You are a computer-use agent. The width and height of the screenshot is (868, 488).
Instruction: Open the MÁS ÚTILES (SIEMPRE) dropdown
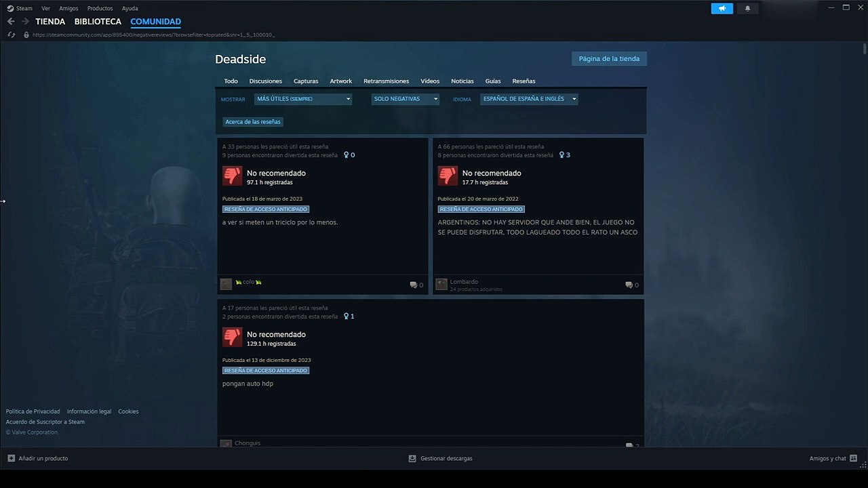tap(303, 99)
